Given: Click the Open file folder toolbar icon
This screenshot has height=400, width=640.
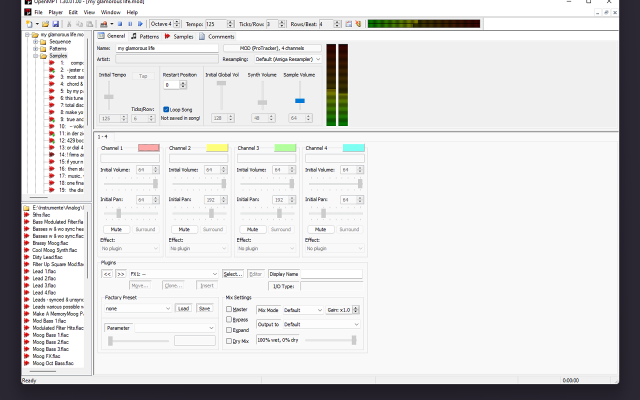Looking at the screenshot, I should click(46, 24).
